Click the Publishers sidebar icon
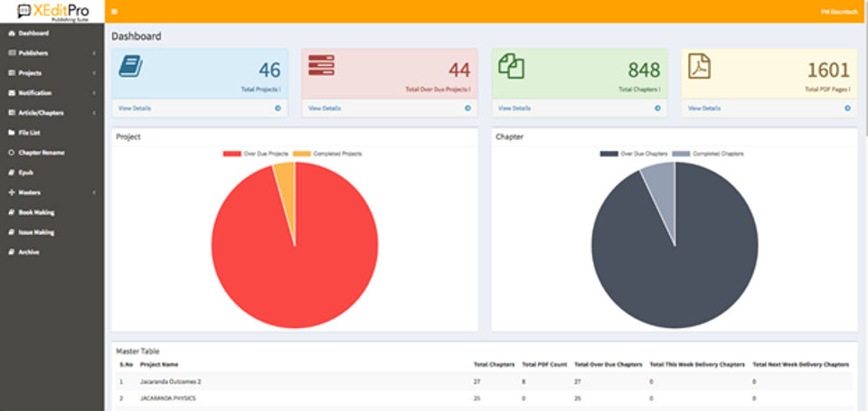 pos(12,53)
